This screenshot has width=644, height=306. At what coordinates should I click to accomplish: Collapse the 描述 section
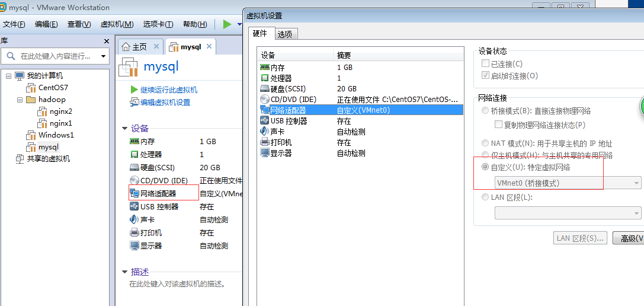pyautogui.click(x=124, y=272)
